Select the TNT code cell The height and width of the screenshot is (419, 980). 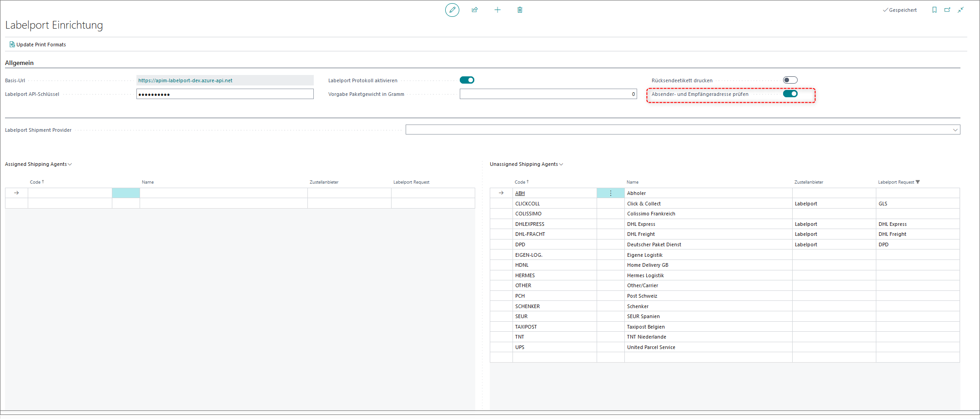click(555, 337)
